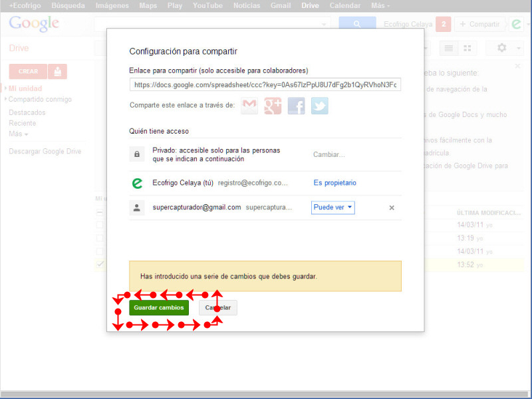This screenshot has height=399, width=532.
Task: Click the Drive heading in sidebar
Action: (x=19, y=48)
